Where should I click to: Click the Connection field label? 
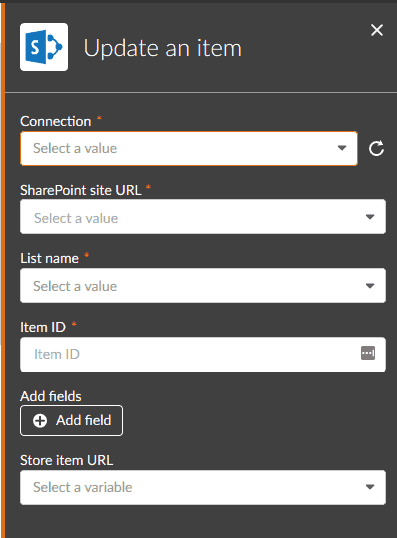coord(56,121)
